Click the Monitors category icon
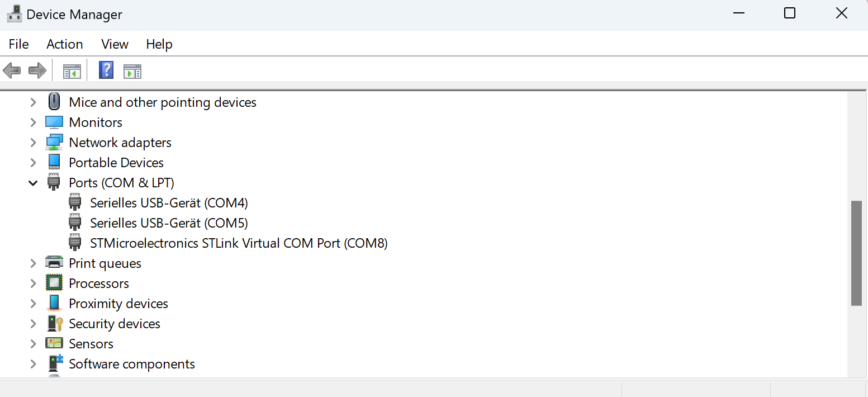The width and height of the screenshot is (868, 397). tap(54, 122)
